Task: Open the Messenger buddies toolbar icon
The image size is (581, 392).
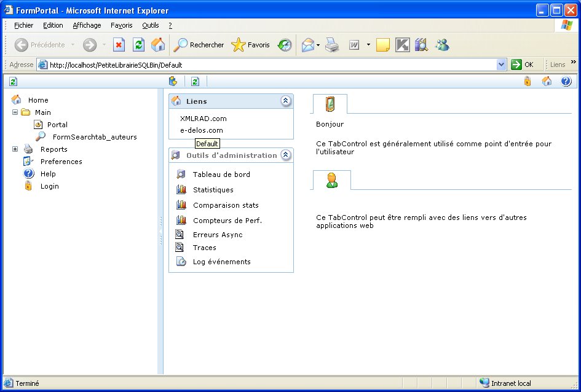Action: 441,45
